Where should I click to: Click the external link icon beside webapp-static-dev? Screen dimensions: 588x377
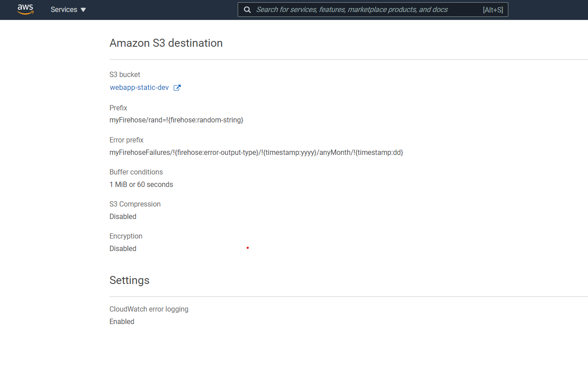point(177,88)
